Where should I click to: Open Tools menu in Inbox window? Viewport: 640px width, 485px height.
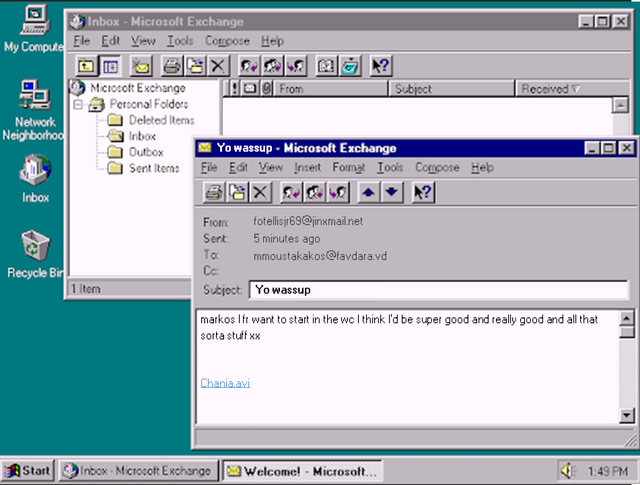click(180, 41)
